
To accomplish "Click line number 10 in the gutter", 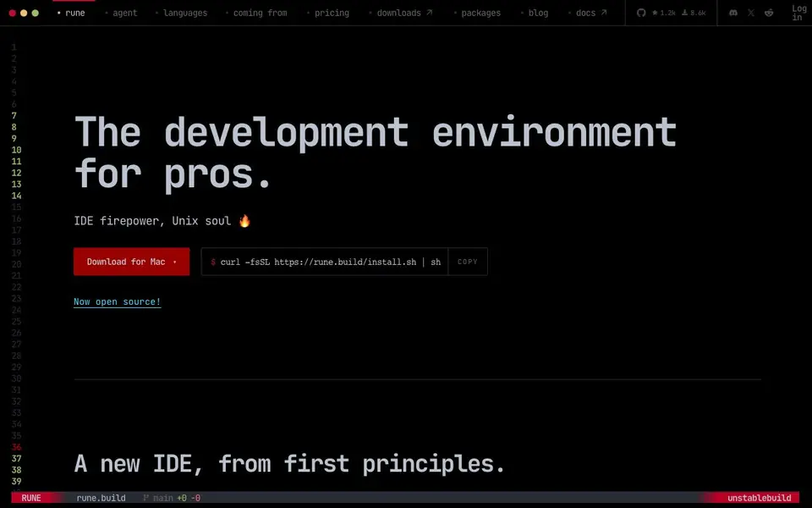I will pyautogui.click(x=17, y=150).
